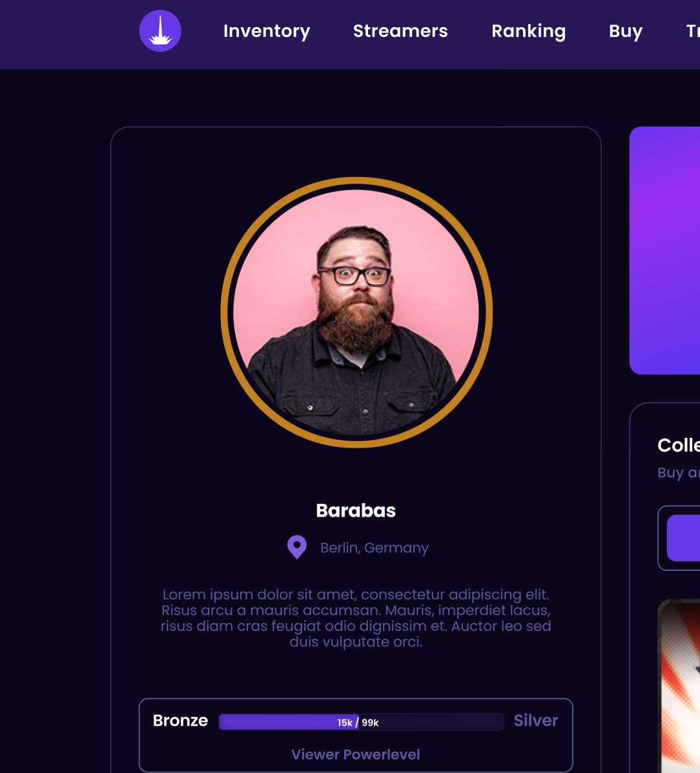Click the Lorem ipsum bio paragraph

[356, 618]
